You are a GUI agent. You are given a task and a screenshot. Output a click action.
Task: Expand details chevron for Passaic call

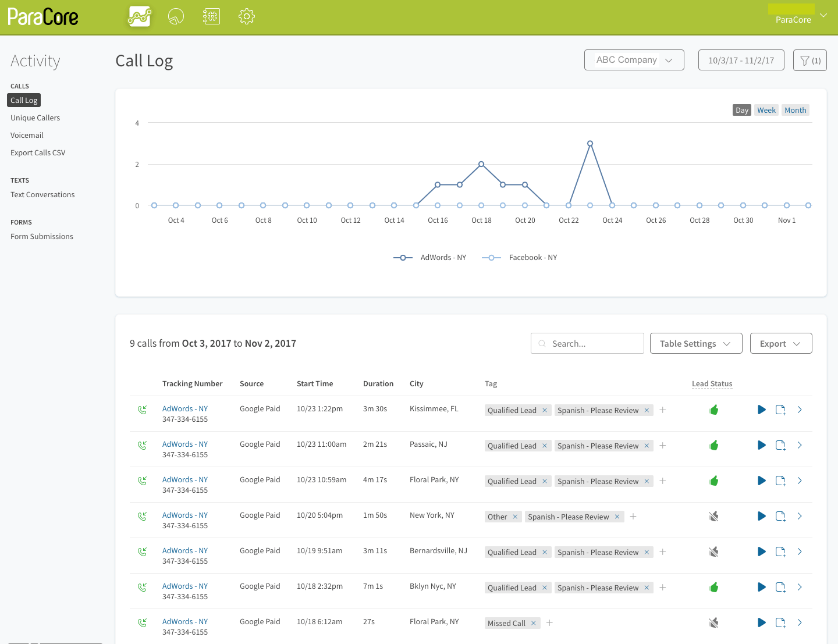click(800, 445)
